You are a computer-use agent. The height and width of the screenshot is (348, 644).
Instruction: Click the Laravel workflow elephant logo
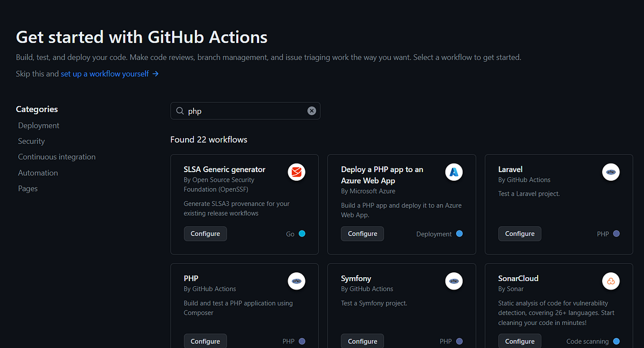coord(611,172)
